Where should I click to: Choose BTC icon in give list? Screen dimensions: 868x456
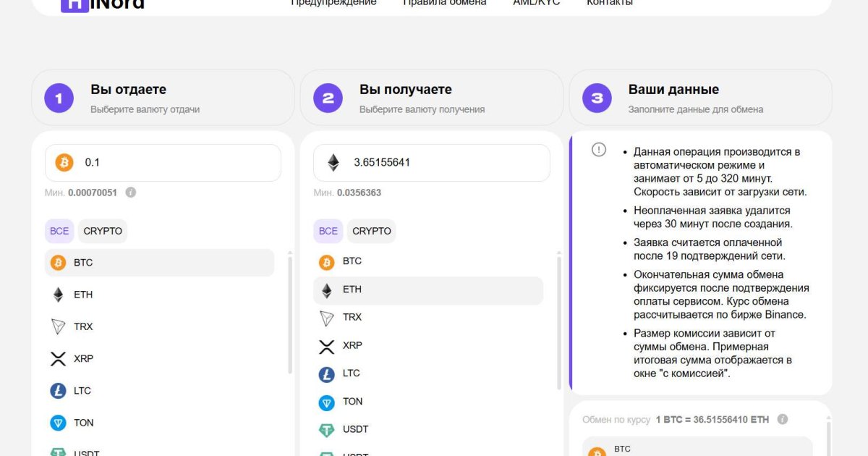pos(58,263)
